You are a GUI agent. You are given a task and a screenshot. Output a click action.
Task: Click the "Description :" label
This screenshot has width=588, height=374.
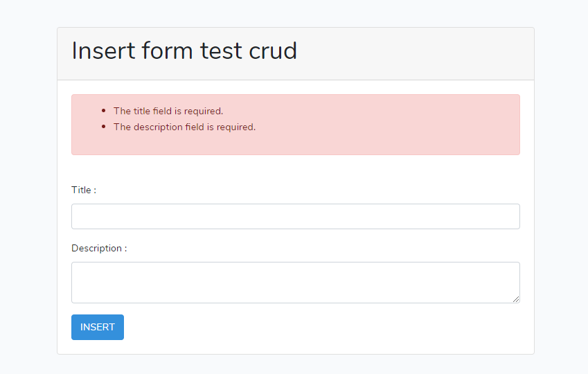click(x=99, y=248)
